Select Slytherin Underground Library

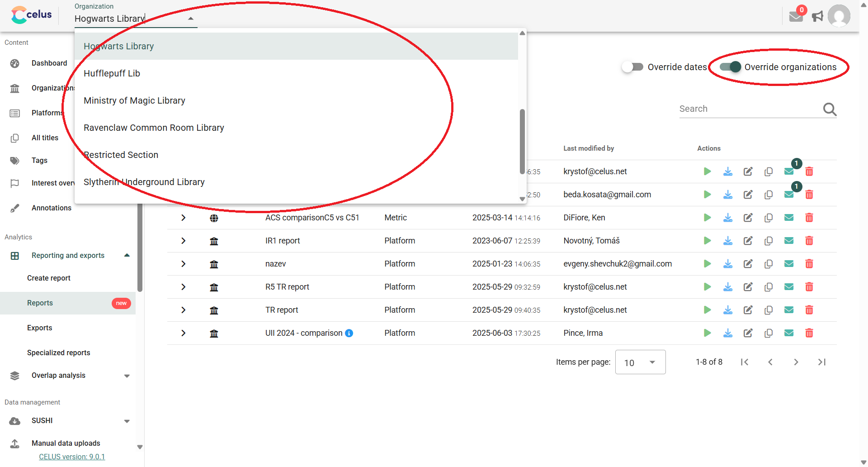[x=296, y=182]
